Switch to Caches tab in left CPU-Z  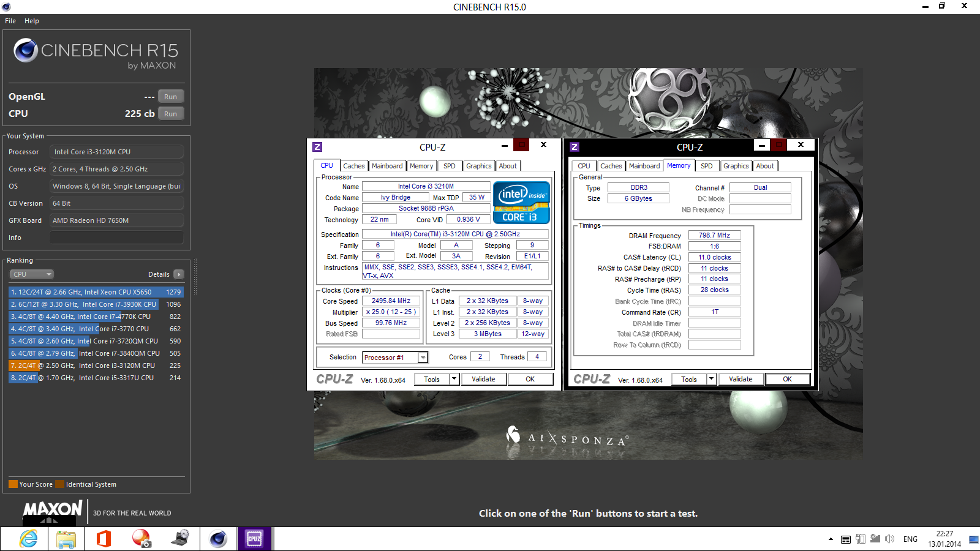(x=353, y=166)
